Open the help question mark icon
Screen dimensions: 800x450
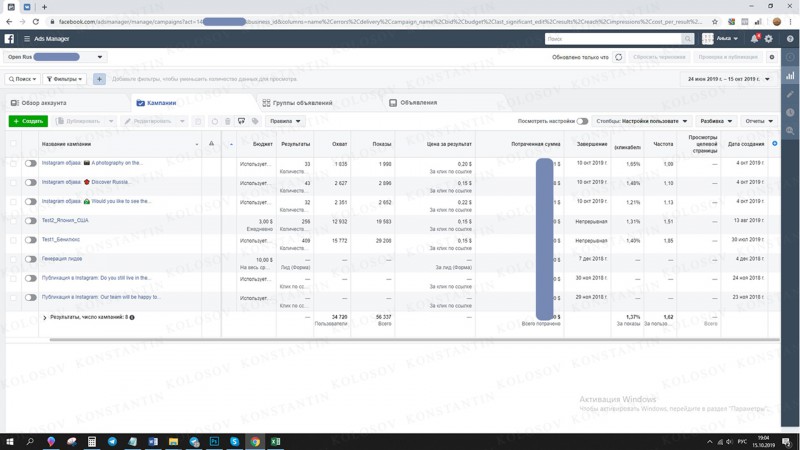point(790,39)
